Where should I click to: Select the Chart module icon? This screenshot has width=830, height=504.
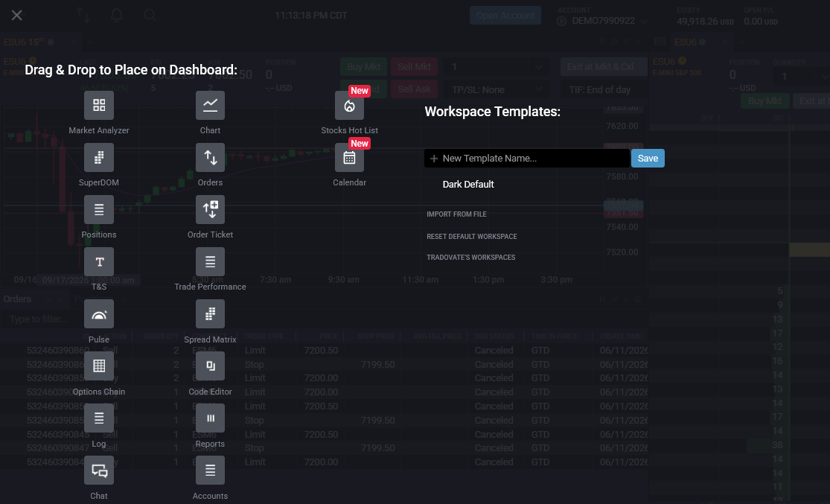[x=210, y=105]
